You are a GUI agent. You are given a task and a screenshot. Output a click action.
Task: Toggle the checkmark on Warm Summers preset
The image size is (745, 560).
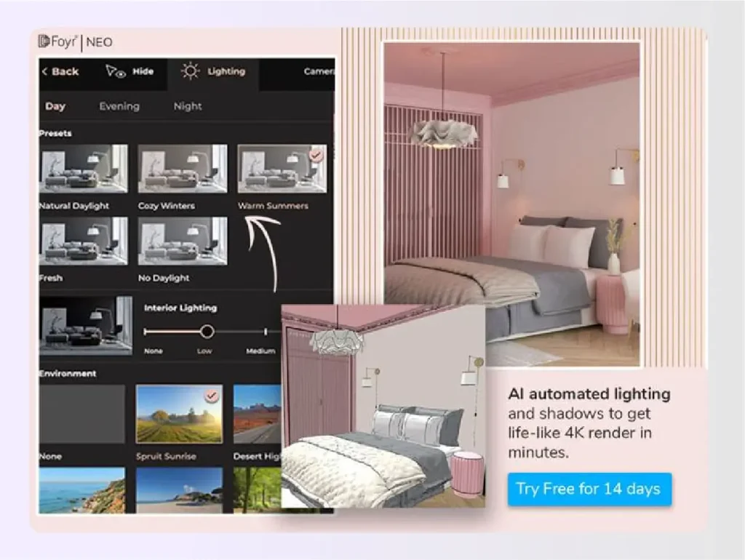tap(316, 155)
